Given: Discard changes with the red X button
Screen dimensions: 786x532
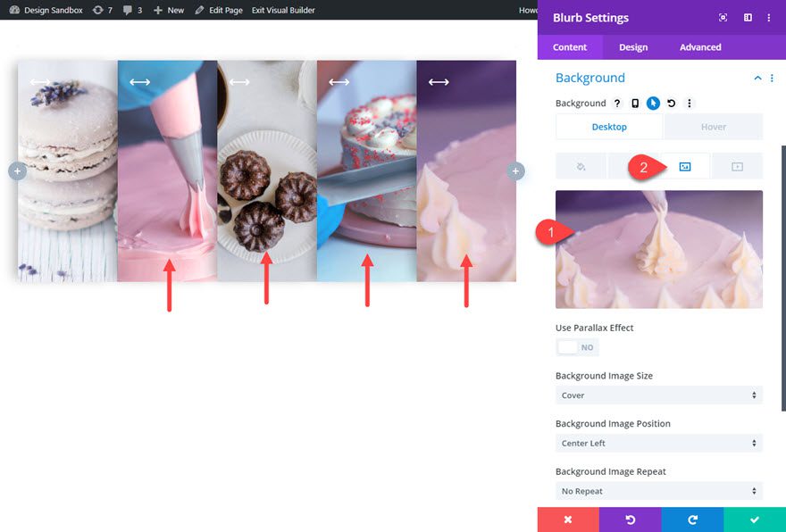Looking at the screenshot, I should click(568, 520).
